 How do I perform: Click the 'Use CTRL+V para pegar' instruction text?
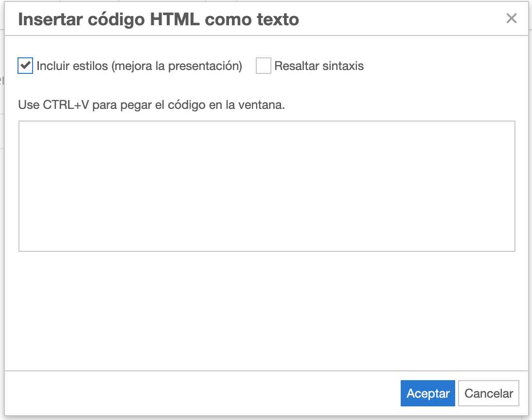[151, 105]
